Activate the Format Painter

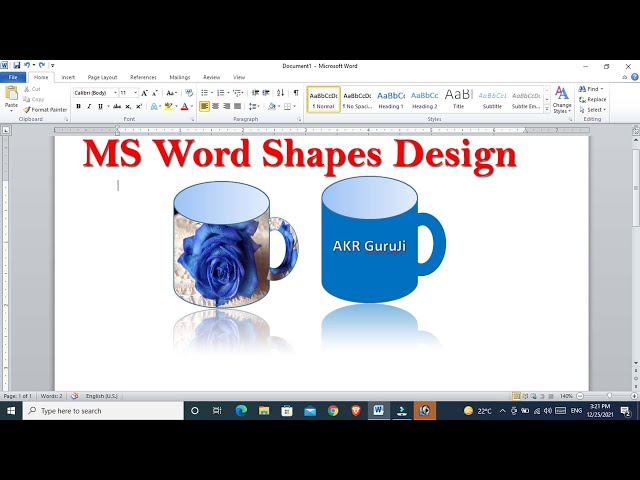[x=45, y=110]
